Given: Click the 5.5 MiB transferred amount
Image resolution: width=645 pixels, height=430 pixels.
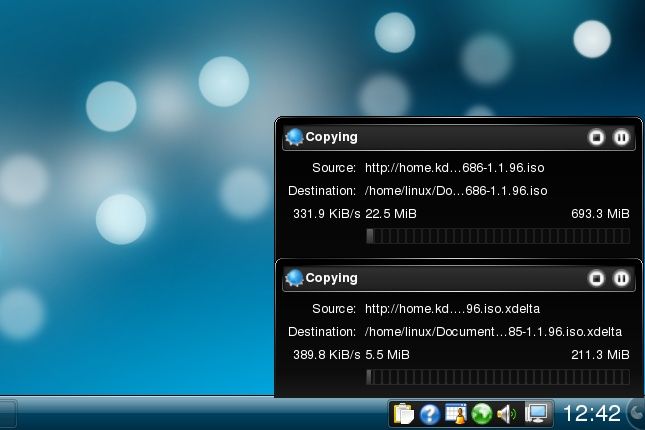Looking at the screenshot, I should (x=387, y=355).
